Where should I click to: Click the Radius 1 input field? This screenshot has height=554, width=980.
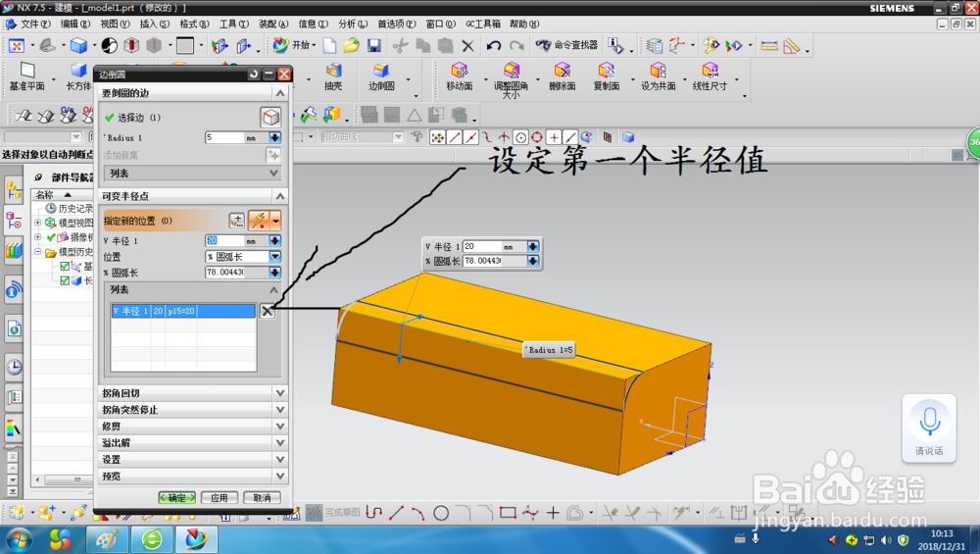pos(225,137)
